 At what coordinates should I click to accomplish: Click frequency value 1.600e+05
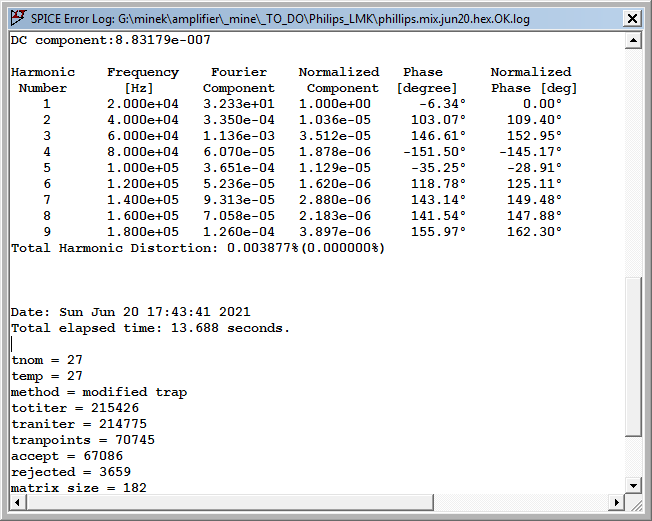(143, 216)
